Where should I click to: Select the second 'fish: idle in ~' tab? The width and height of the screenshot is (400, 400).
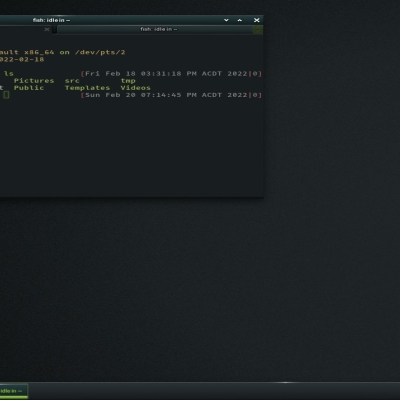tap(155, 29)
